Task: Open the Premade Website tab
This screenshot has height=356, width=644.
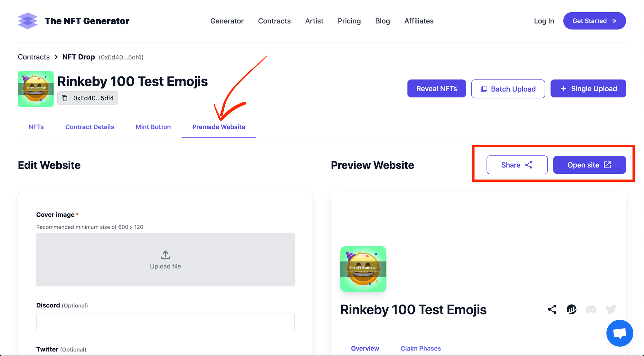Action: click(219, 127)
